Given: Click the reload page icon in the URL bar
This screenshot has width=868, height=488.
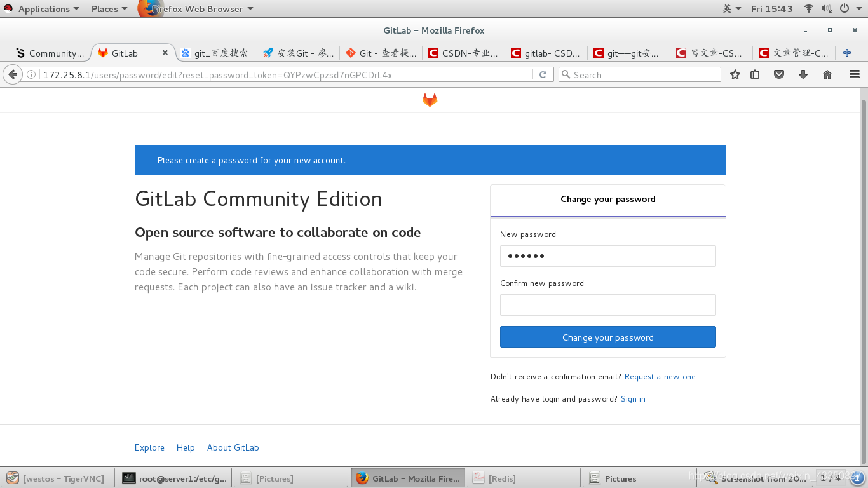Looking at the screenshot, I should coord(543,74).
